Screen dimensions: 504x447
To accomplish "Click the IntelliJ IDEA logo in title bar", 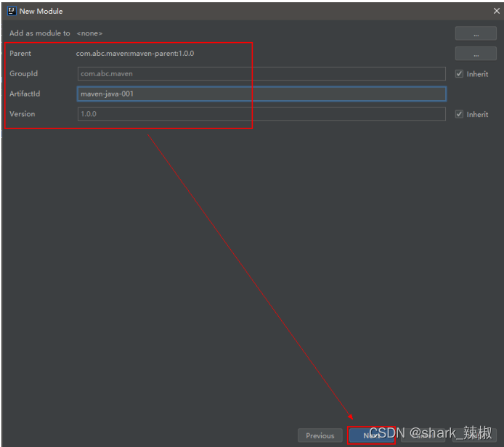I will (11, 11).
